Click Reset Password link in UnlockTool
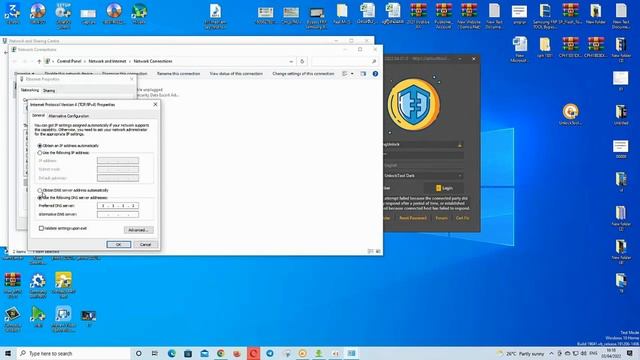640x360 pixels. pos(413,218)
